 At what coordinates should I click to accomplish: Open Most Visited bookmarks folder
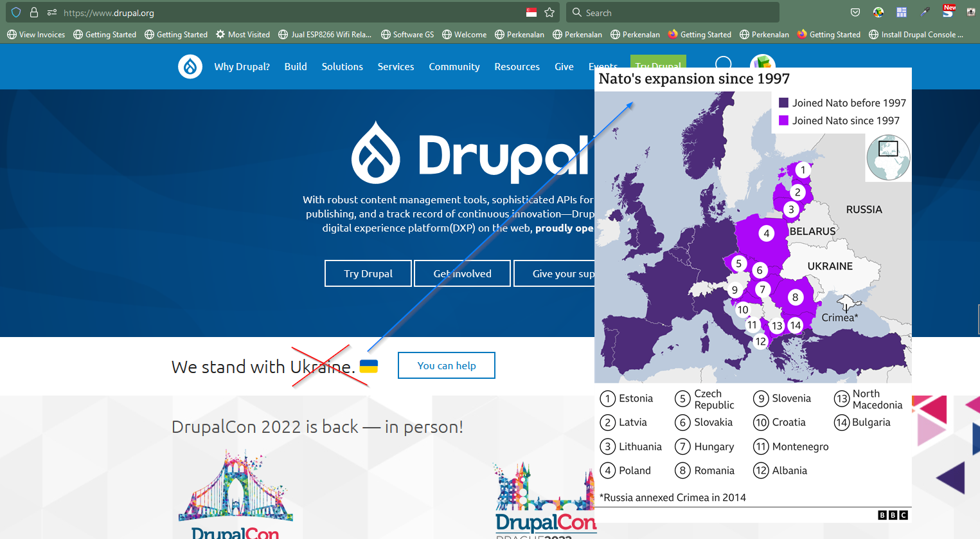tap(243, 35)
